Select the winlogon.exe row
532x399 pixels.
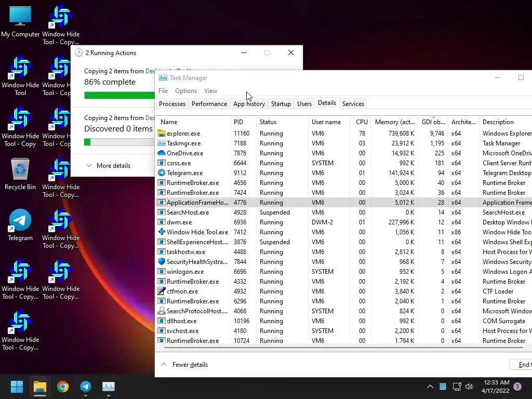click(x=343, y=271)
